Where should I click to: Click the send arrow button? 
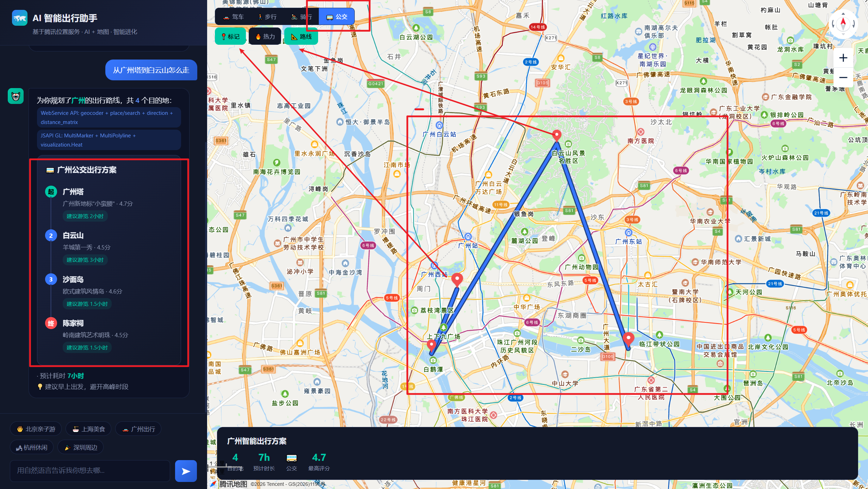pos(186,471)
